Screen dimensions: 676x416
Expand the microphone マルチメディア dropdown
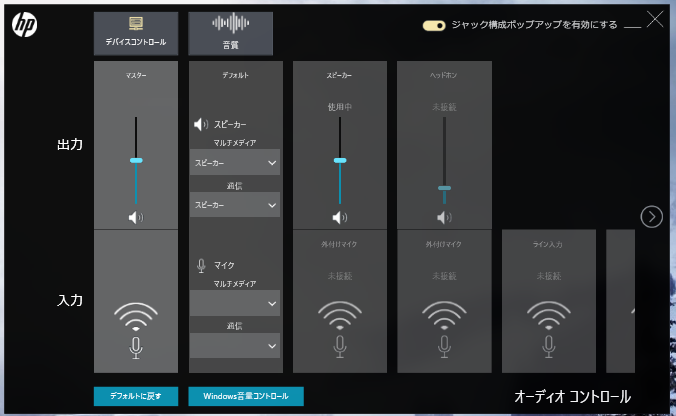click(x=235, y=303)
